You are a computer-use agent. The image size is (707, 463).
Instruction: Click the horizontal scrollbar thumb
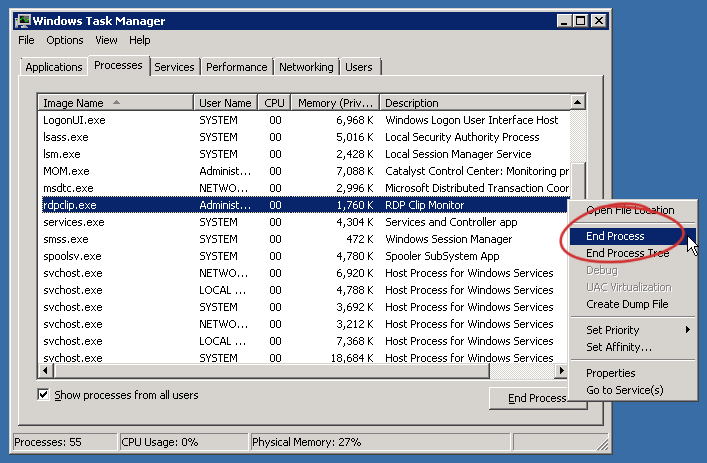[x=271, y=371]
